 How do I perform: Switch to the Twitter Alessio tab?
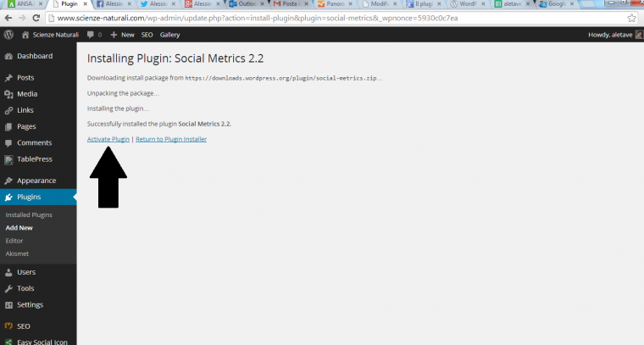tap(158, 4)
